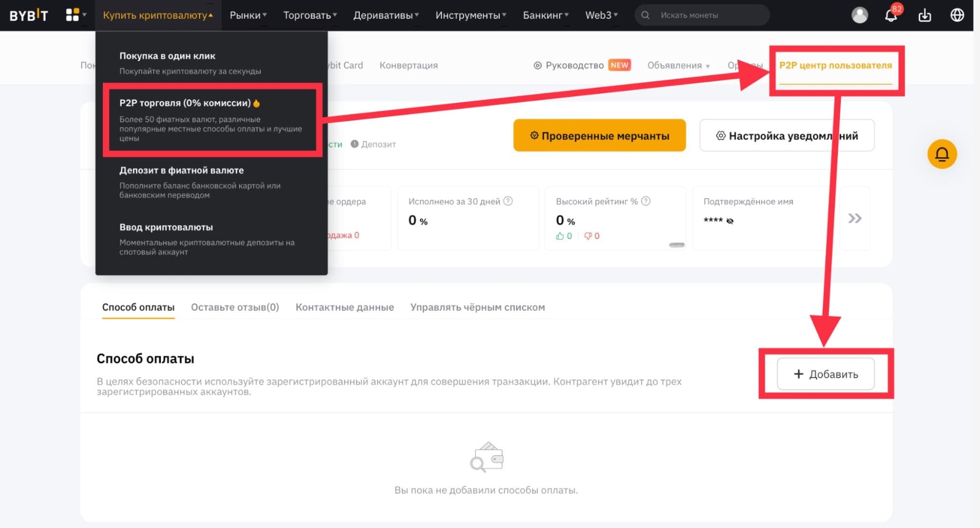Expand the Деривативы menu
Image resolution: width=980 pixels, height=528 pixels.
click(386, 15)
